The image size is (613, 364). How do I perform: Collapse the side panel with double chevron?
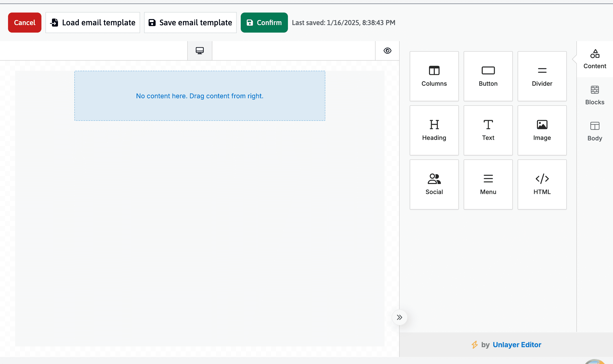pos(399,317)
